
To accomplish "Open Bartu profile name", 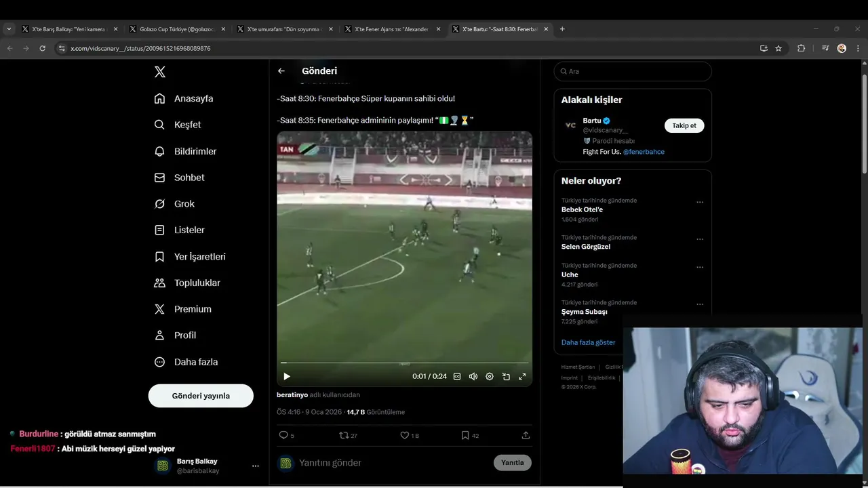I will point(592,121).
